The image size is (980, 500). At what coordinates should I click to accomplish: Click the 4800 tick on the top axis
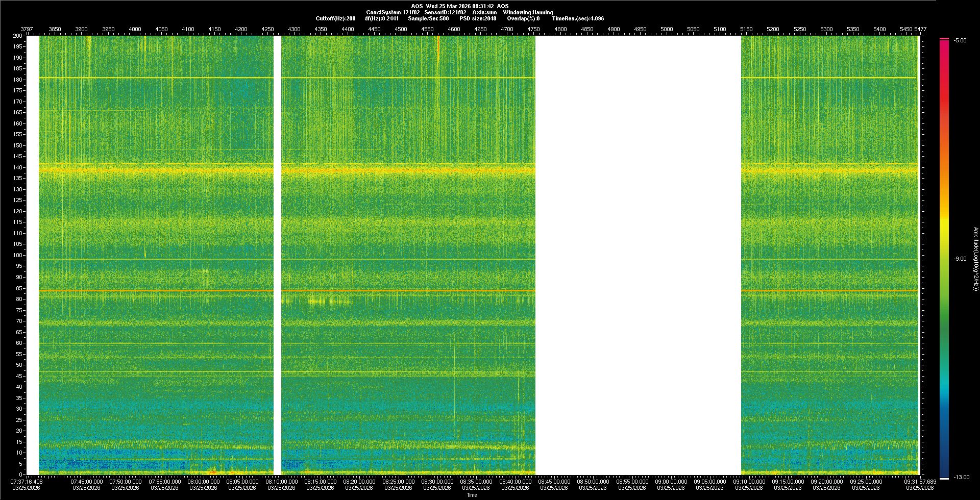tap(560, 29)
